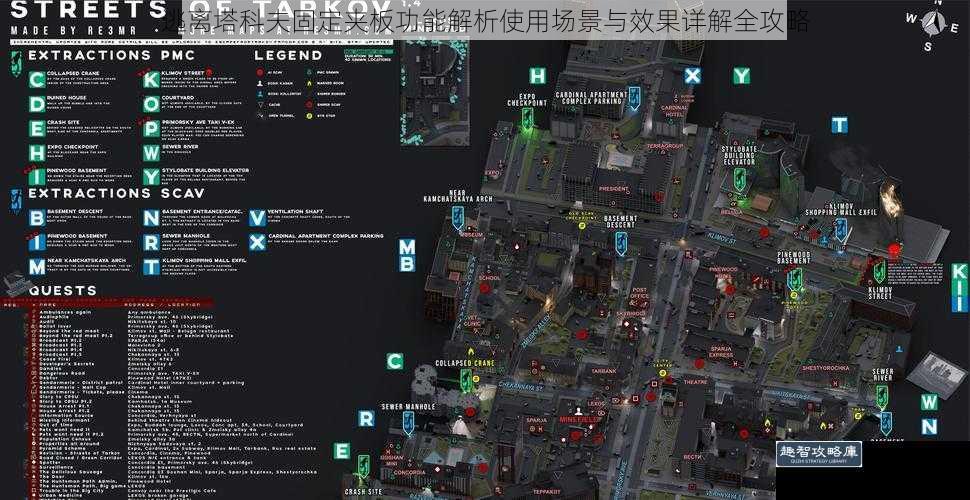Screen dimensions: 970x500
Task: Click the teal E tile on the city map
Action: (341, 451)
